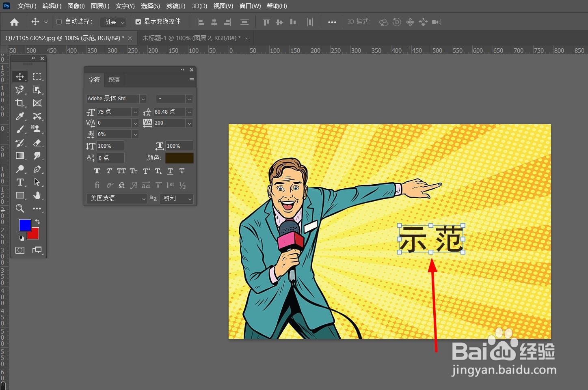
Task: Switch to the 未标题-1 document tab
Action: [192, 38]
